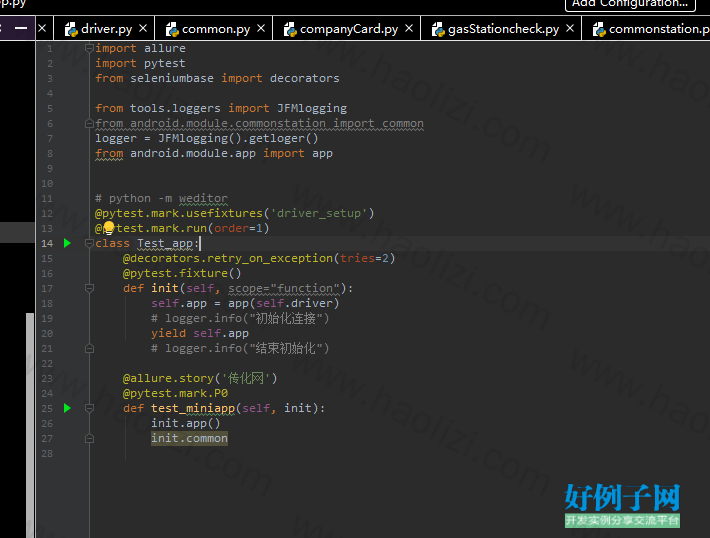Click 'JFMlogging' on the import line 5
This screenshot has width=710, height=538.
pos(312,108)
